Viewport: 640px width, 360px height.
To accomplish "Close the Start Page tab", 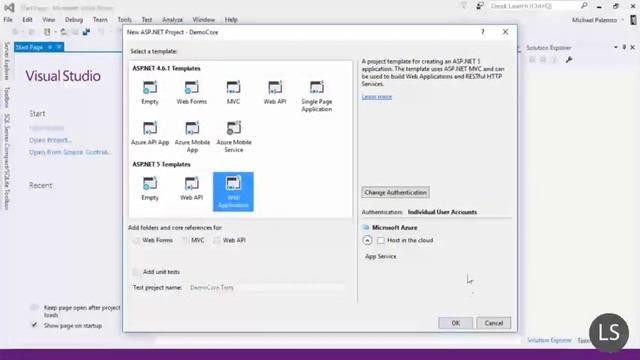I will [59, 47].
